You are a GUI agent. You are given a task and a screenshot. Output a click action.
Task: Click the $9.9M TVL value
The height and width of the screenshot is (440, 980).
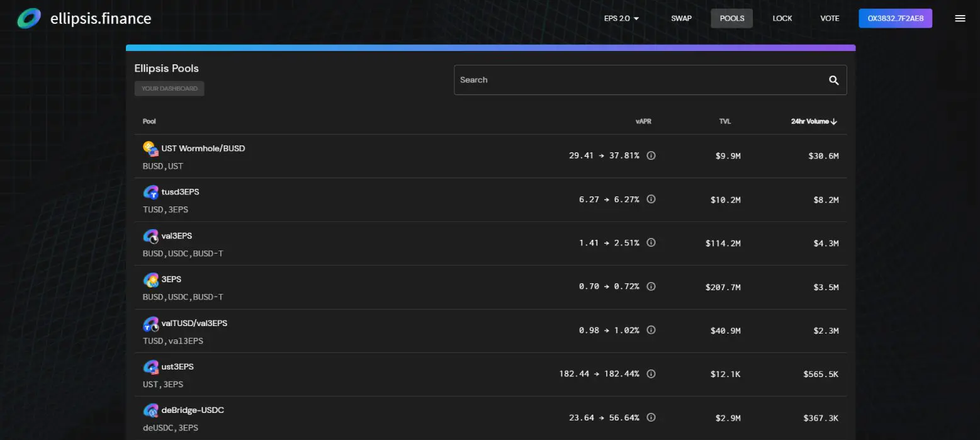pyautogui.click(x=728, y=156)
